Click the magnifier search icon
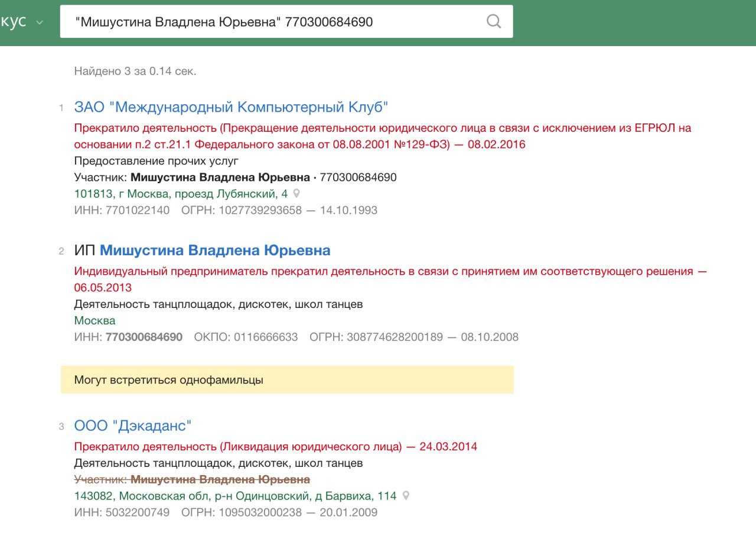756x536 pixels. coord(494,22)
